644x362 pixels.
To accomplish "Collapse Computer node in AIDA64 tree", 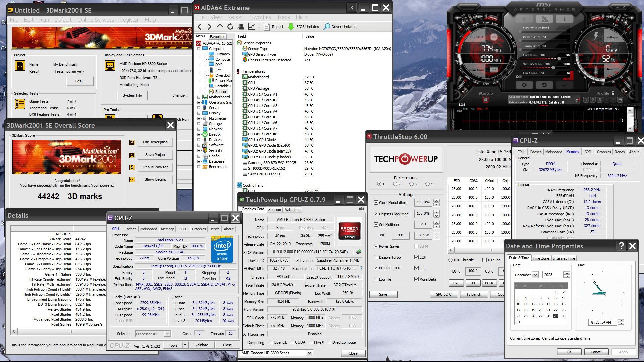I will coord(199,49).
